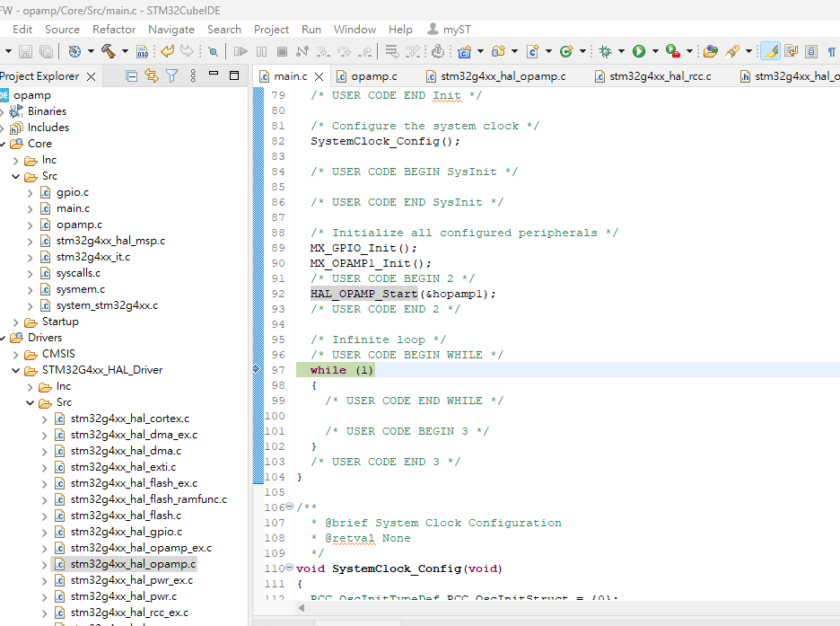The height and width of the screenshot is (626, 840).
Task: Minimize the Project Explorer panel
Action: 214,75
